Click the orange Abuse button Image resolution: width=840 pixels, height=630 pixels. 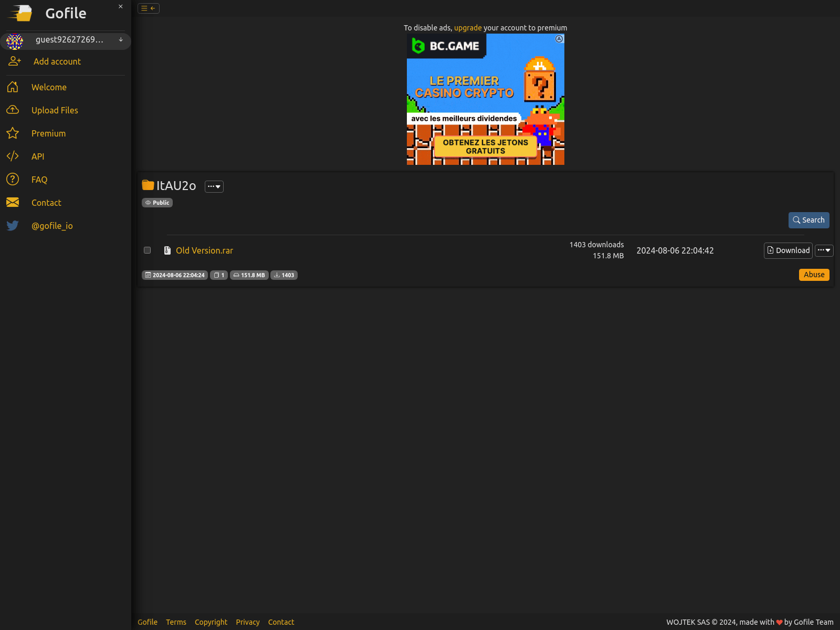tap(814, 275)
